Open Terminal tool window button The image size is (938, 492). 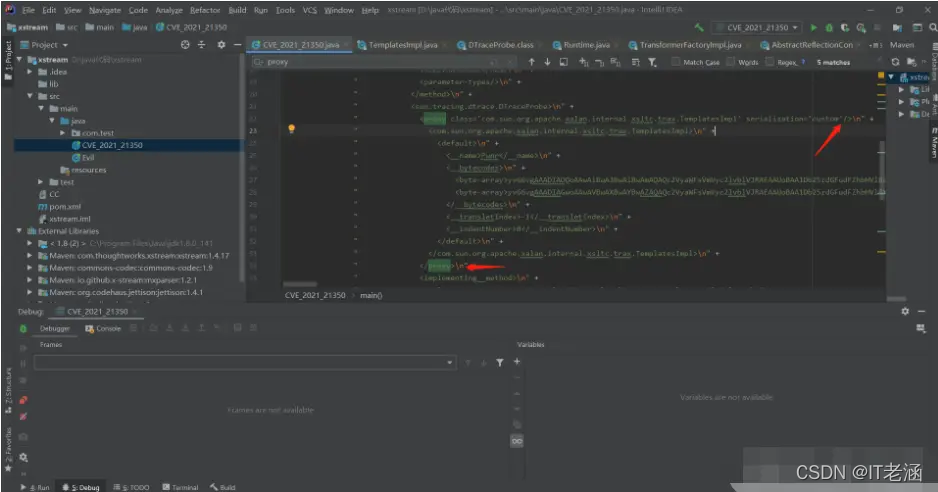tap(180, 487)
